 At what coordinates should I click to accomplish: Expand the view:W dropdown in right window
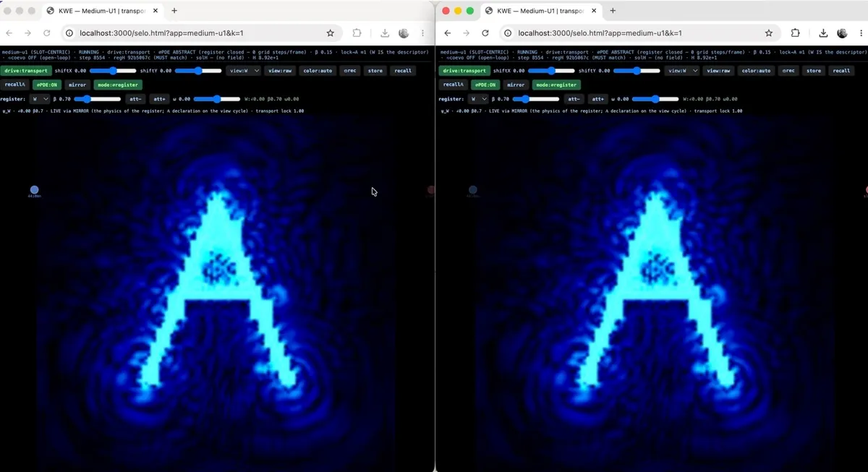682,71
